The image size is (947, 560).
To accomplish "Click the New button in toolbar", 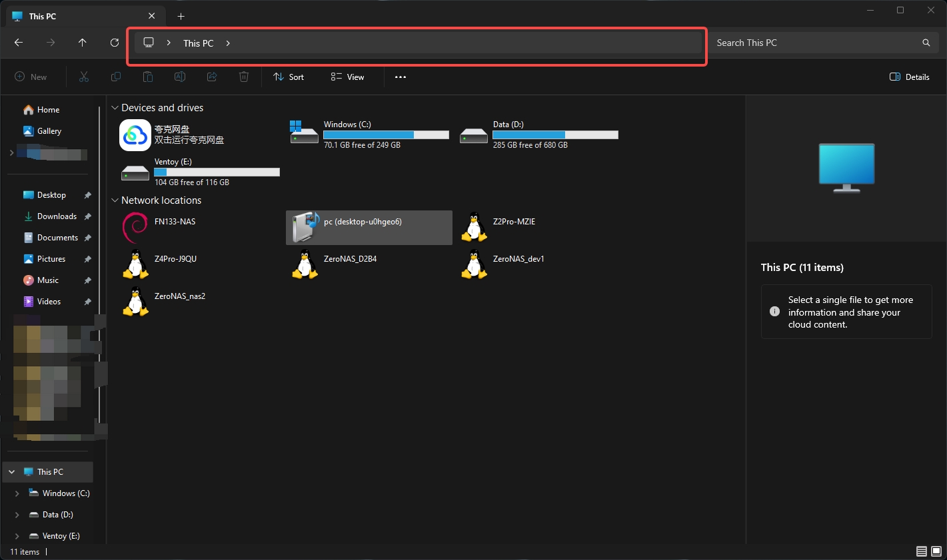I will (x=31, y=77).
